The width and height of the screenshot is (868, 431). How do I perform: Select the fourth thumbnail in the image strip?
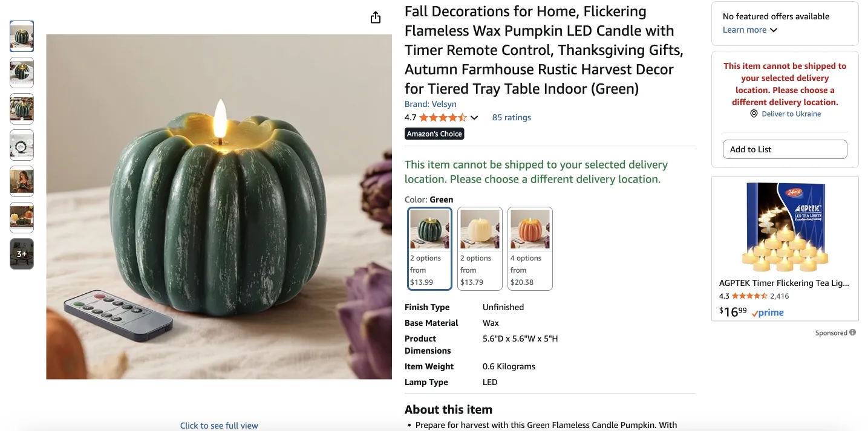click(22, 145)
